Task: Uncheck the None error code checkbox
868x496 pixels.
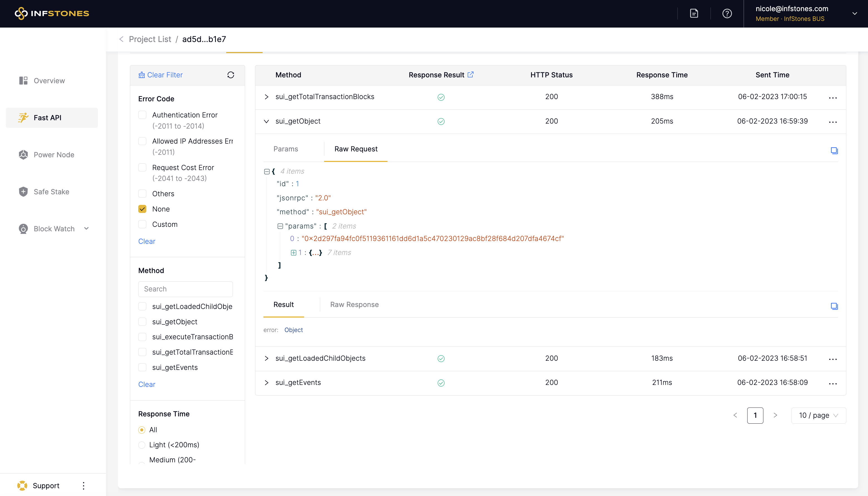Action: coord(142,209)
